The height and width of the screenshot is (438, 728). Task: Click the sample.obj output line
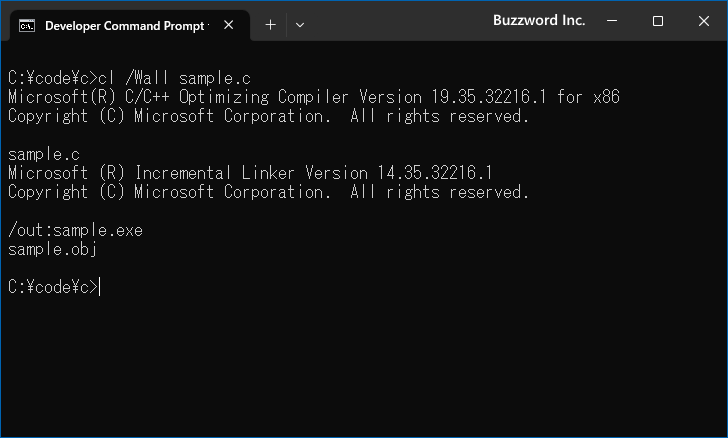click(52, 250)
